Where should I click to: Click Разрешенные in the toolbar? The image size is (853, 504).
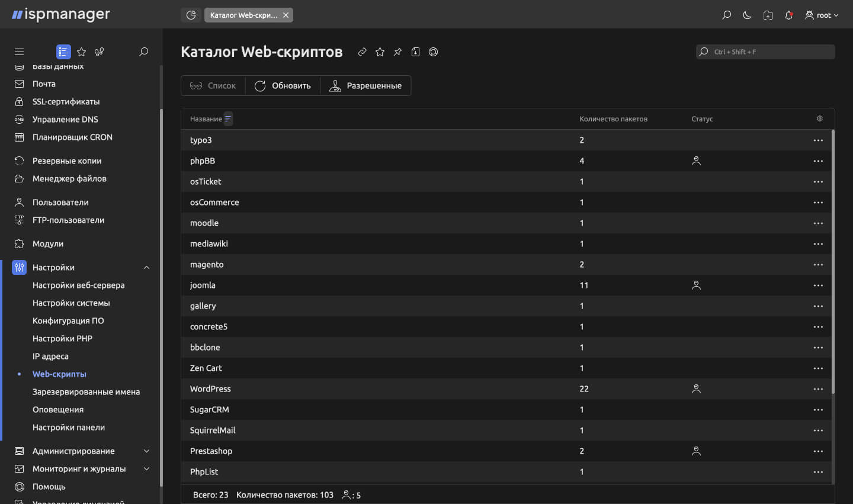coord(365,85)
